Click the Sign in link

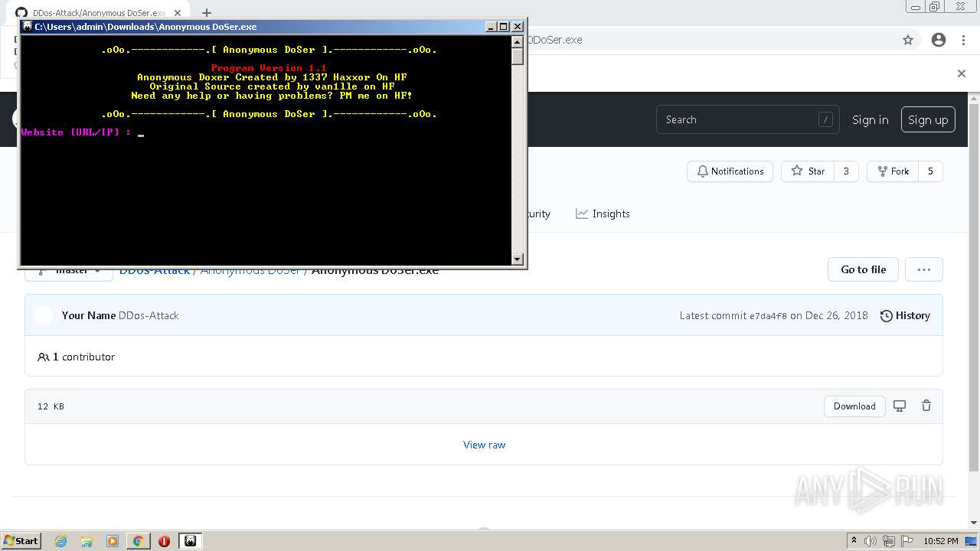(x=871, y=119)
